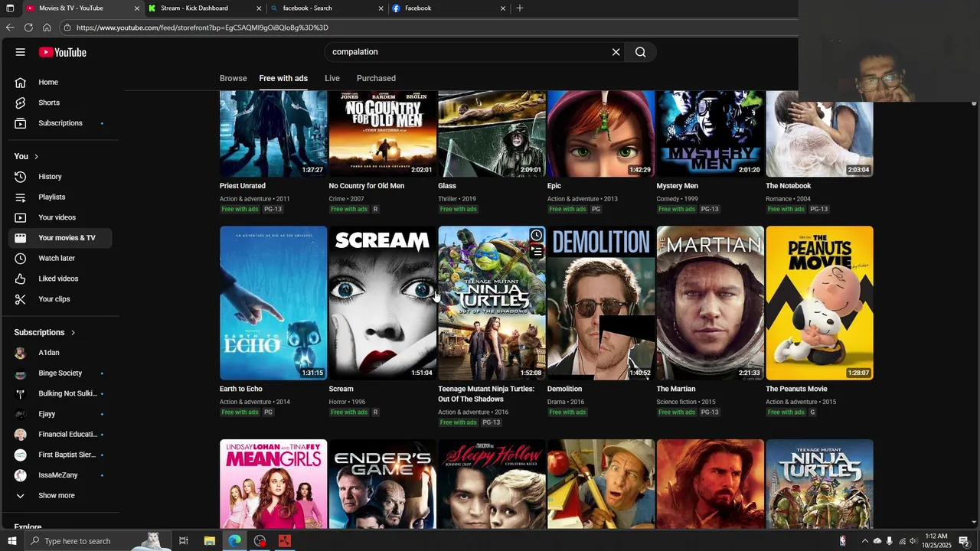
Task: Switch to the Purchased tab
Action: (x=376, y=78)
